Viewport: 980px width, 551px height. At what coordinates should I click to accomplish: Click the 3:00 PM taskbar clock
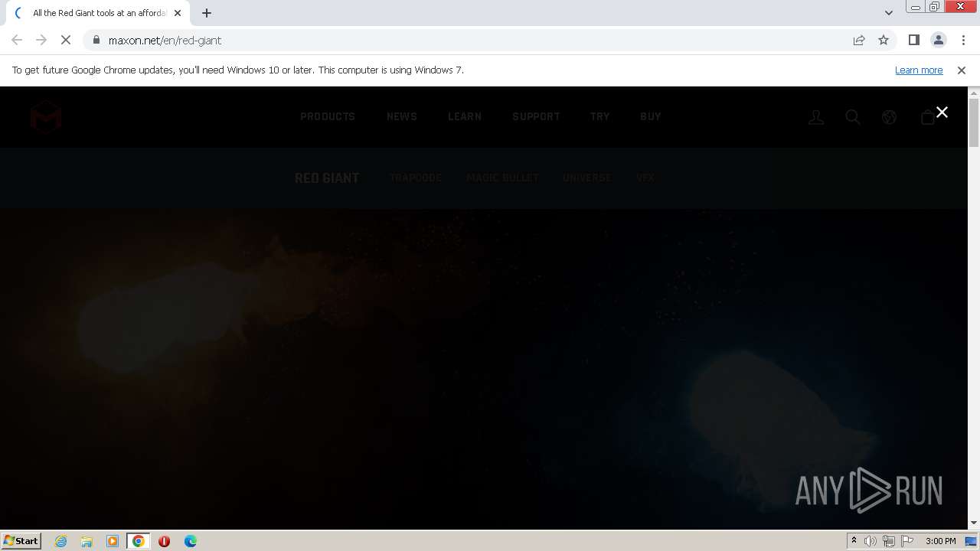[940, 541]
